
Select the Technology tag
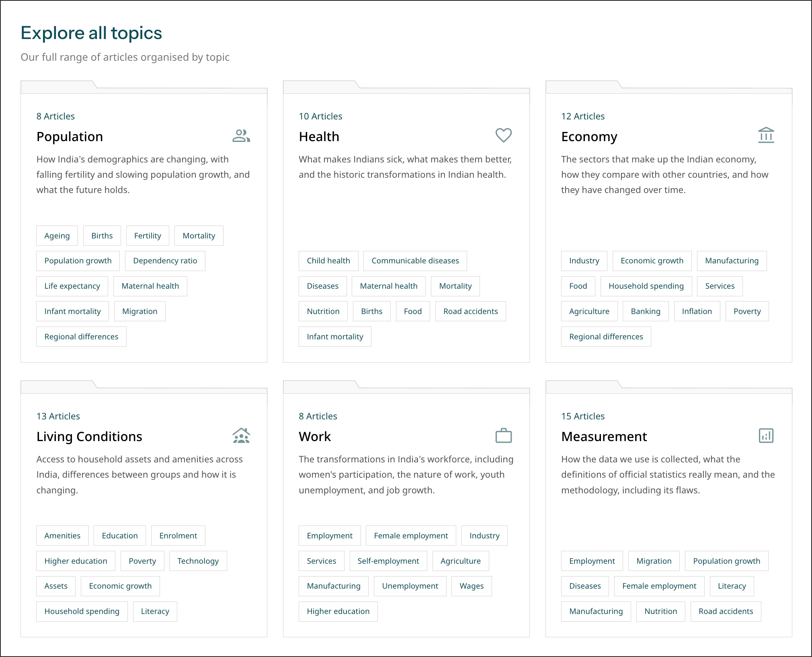click(198, 561)
